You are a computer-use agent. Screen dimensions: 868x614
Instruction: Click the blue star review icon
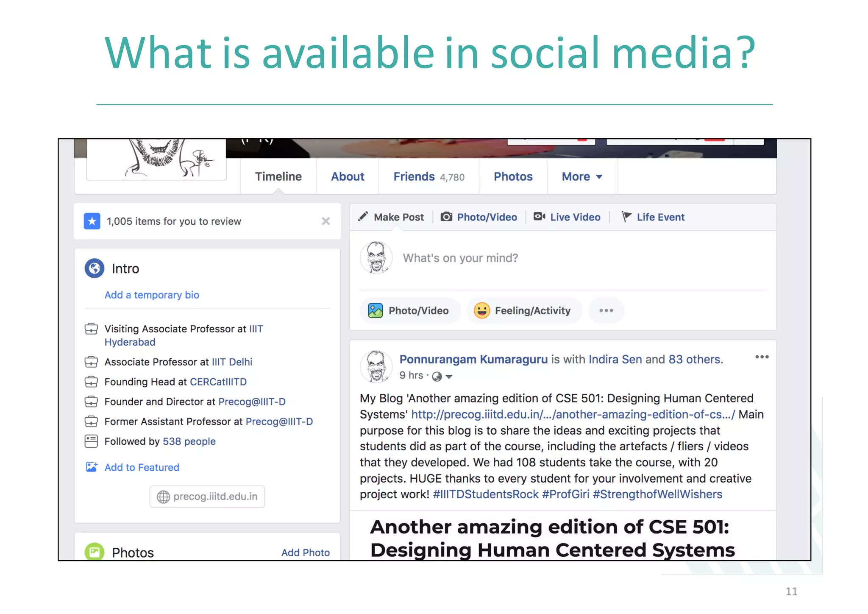point(92,221)
